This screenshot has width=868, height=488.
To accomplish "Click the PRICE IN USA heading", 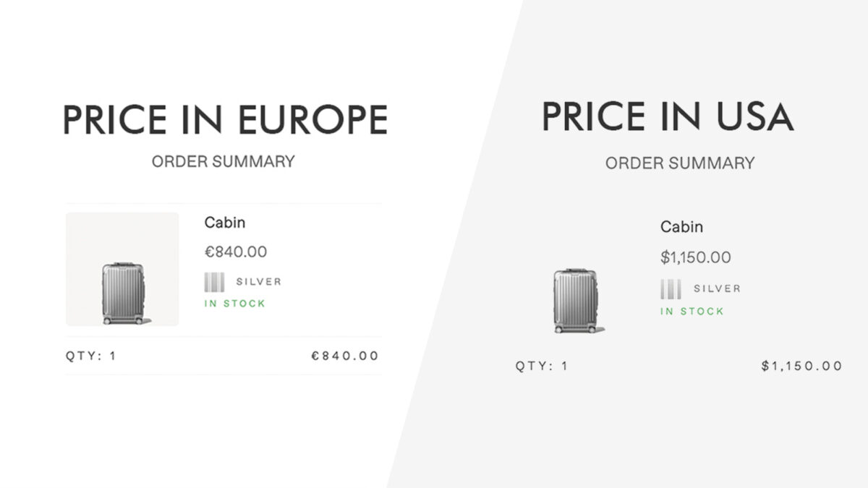I will click(x=668, y=116).
